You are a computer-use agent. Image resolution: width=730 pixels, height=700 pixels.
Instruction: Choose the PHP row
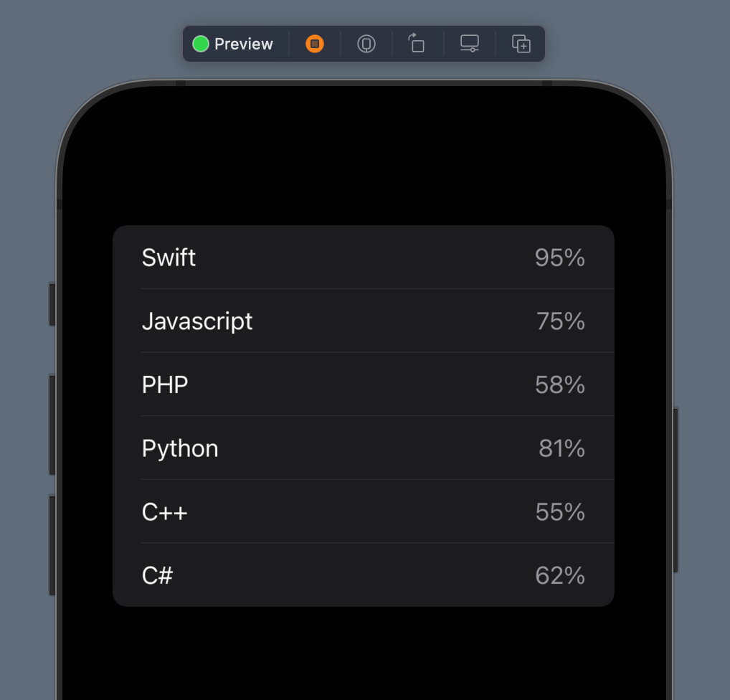click(364, 384)
